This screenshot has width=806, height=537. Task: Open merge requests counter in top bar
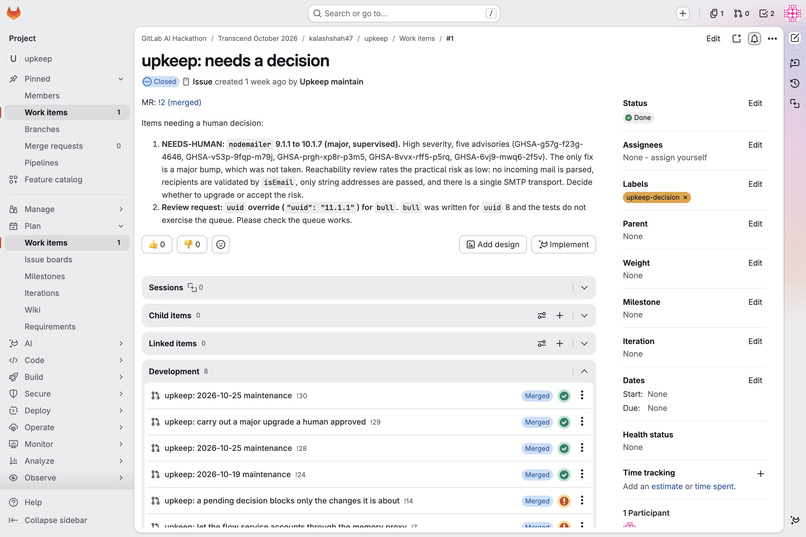point(741,13)
